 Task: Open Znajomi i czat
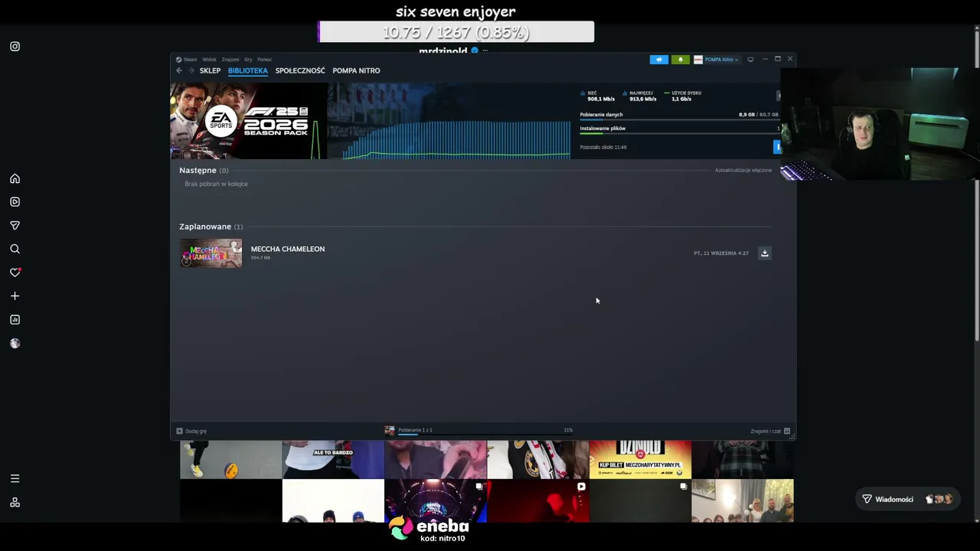point(770,431)
